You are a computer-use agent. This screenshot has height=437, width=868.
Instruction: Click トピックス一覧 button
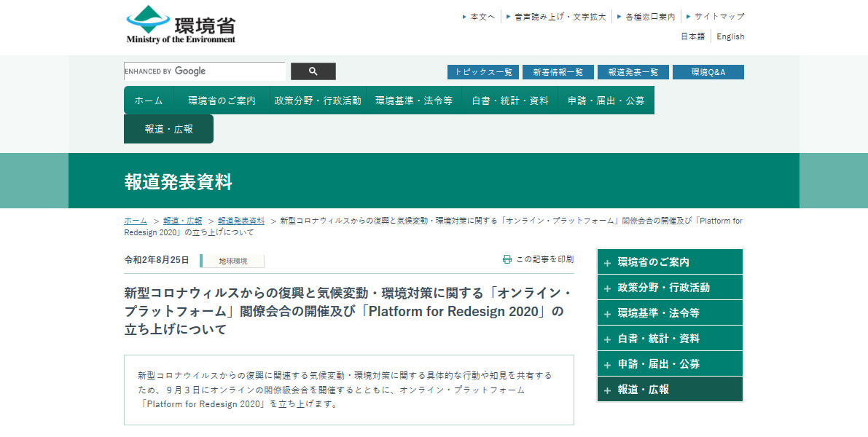click(x=482, y=72)
